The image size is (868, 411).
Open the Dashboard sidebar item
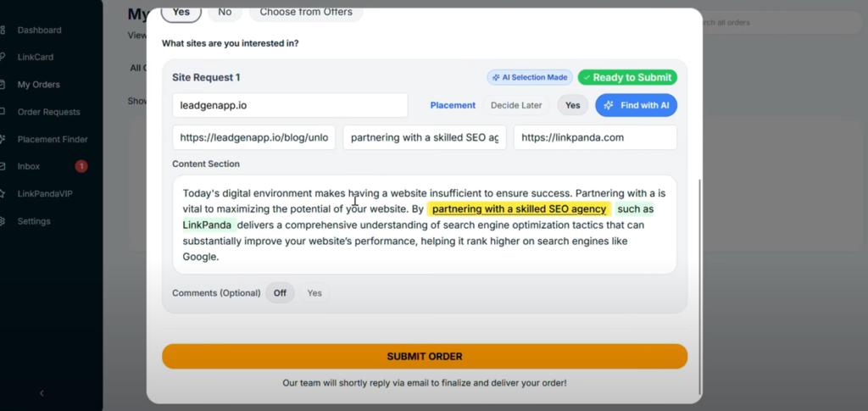point(39,31)
